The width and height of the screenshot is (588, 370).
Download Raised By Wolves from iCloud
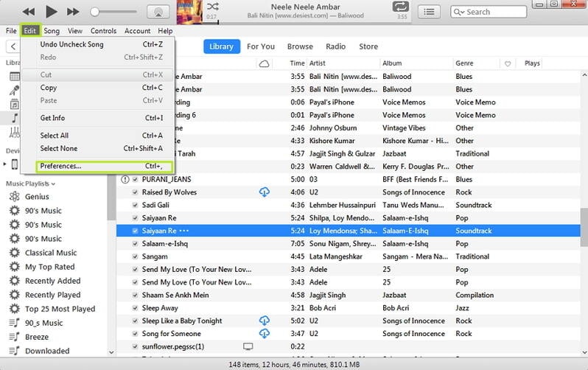[265, 192]
